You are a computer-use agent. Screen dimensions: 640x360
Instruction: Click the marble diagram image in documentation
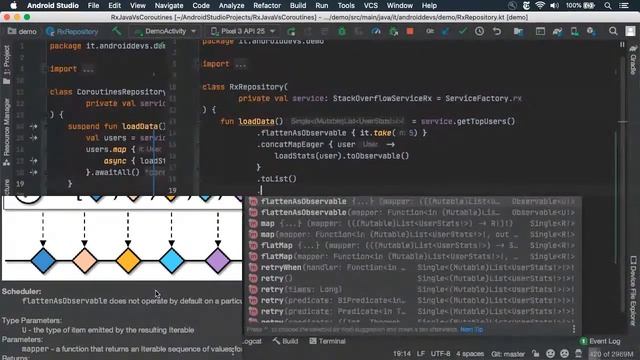[122, 238]
